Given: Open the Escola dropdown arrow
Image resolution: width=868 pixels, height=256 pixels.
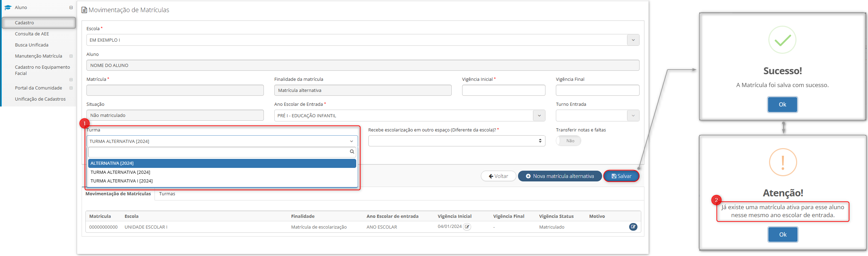Looking at the screenshot, I should [x=633, y=40].
